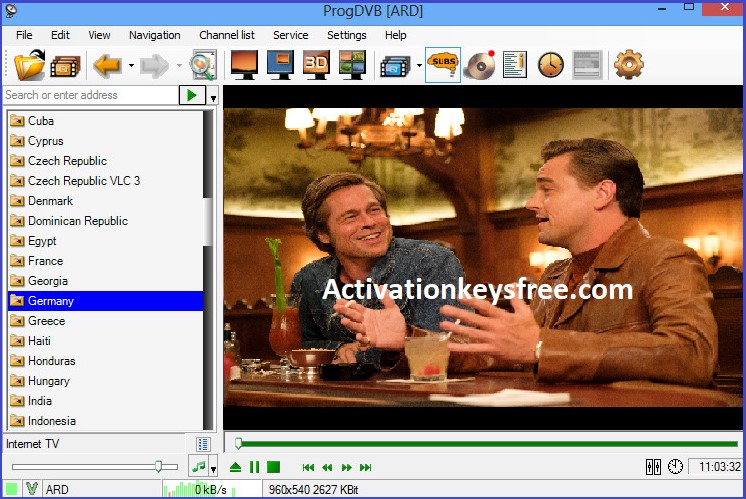This screenshot has height=499, width=746.
Task: Expand the filmstrip capture dropdown arrow
Action: tap(419, 65)
